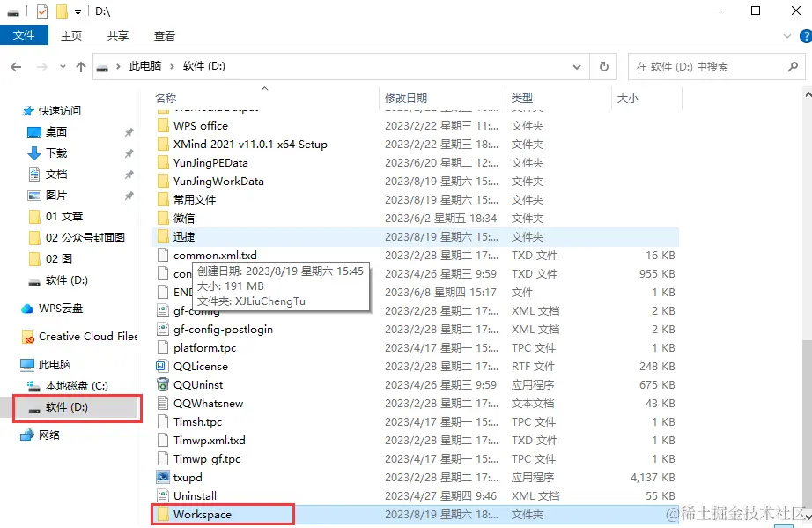
Task: Sort by 名称 column header
Action: pos(166,98)
